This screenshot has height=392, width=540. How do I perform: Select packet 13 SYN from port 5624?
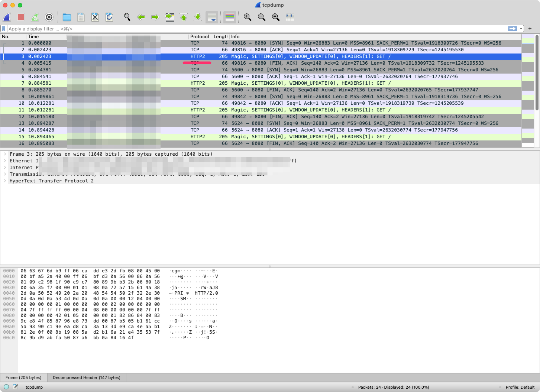tap(261, 123)
